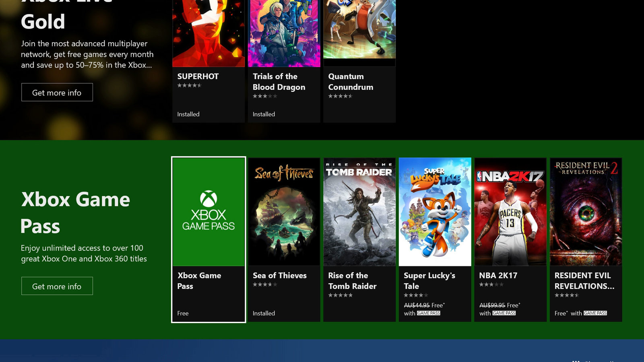Click Installed label under SUPERHOT
Image resolution: width=644 pixels, height=362 pixels.
[x=188, y=114]
